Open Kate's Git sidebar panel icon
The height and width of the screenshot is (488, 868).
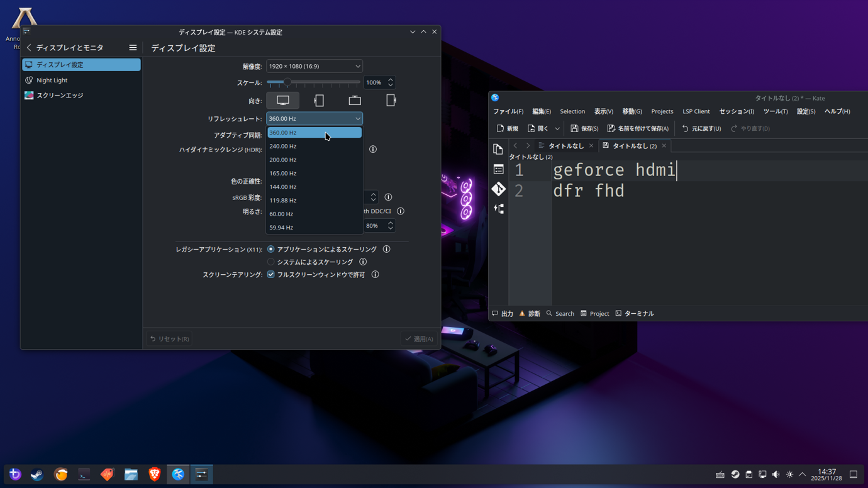tap(498, 189)
